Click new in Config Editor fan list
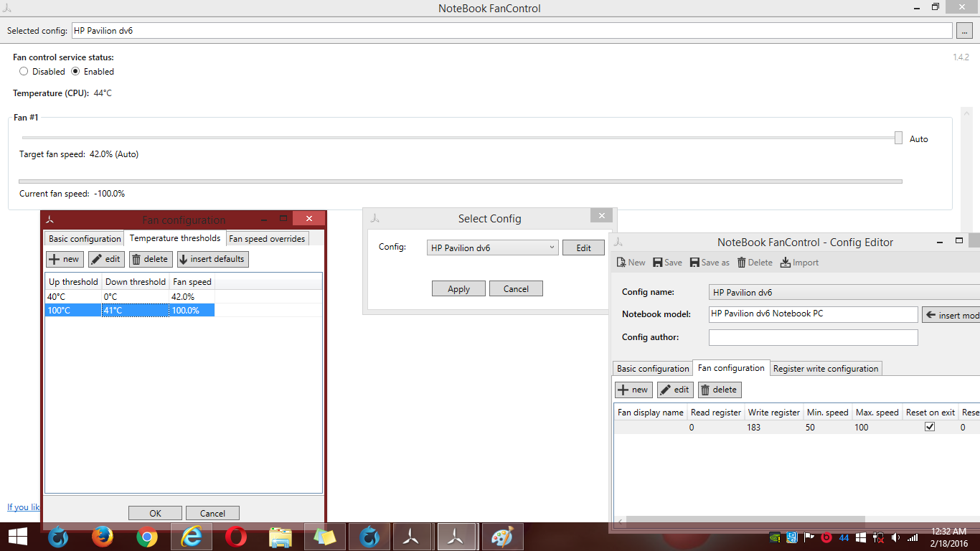The width and height of the screenshot is (980, 551). click(x=633, y=390)
